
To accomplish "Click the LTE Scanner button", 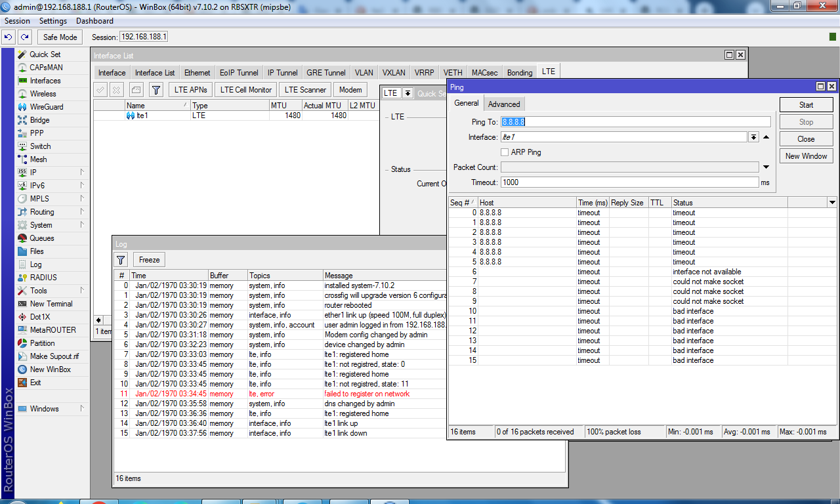I will coord(305,90).
